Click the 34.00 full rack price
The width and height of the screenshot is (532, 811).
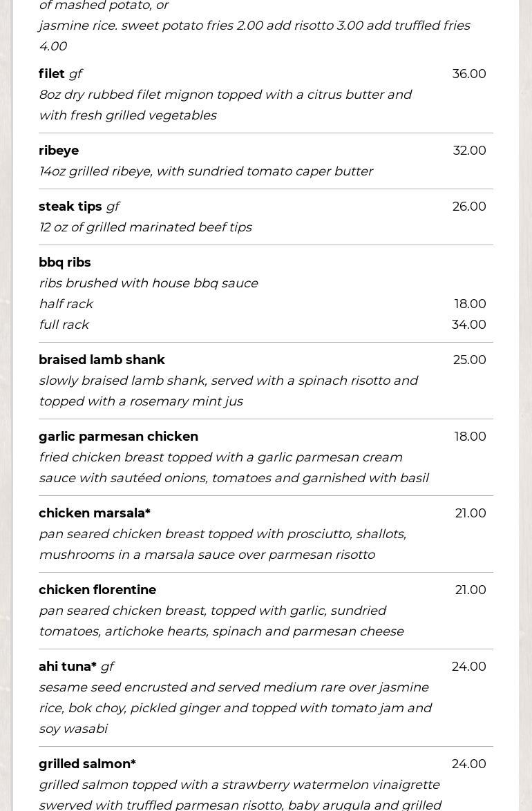click(x=468, y=325)
